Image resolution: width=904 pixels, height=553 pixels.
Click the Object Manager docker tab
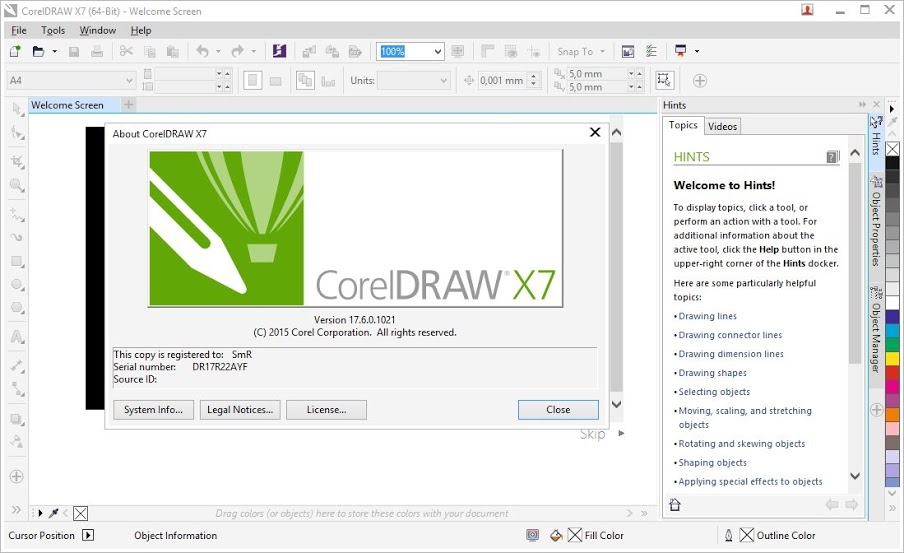tap(876, 329)
